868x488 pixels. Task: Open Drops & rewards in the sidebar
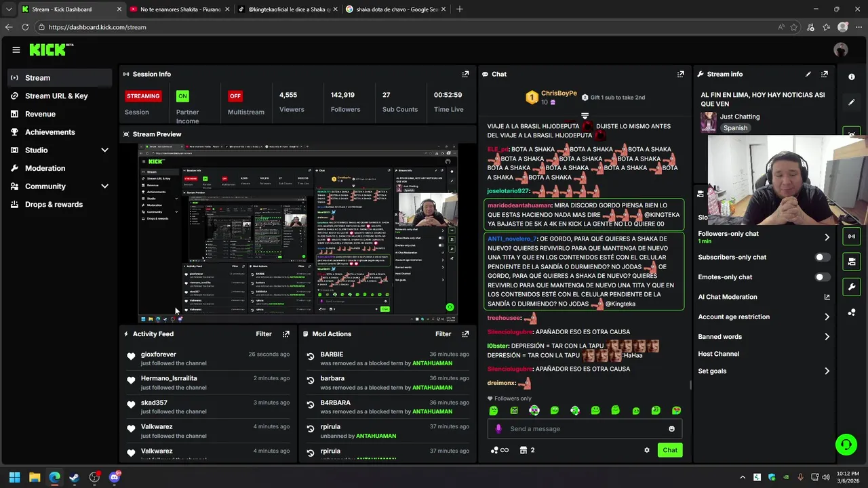tap(60, 205)
